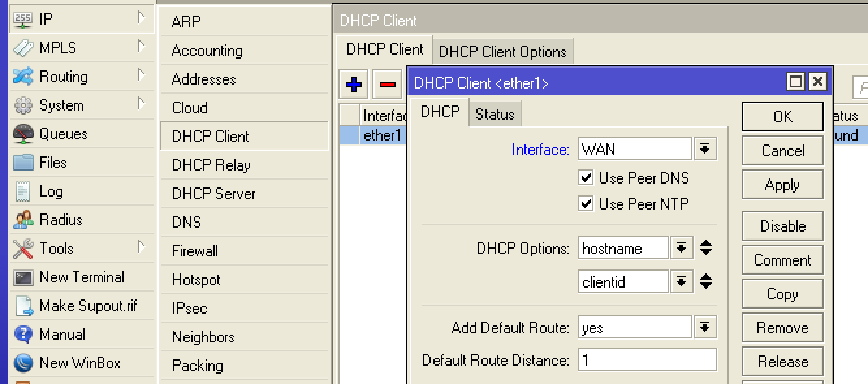Viewport: 868px width, 384px height.
Task: Click the IP menu icon
Action: (x=23, y=19)
